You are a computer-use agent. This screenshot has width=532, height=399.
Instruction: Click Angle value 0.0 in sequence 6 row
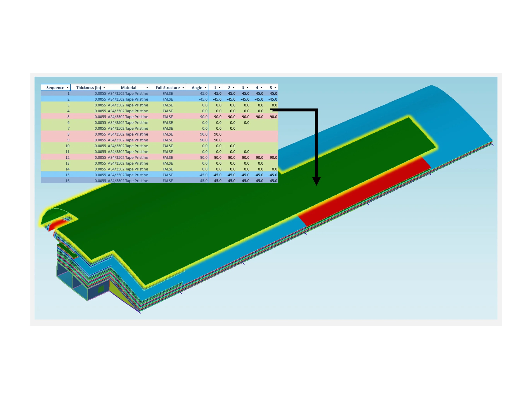coord(205,122)
